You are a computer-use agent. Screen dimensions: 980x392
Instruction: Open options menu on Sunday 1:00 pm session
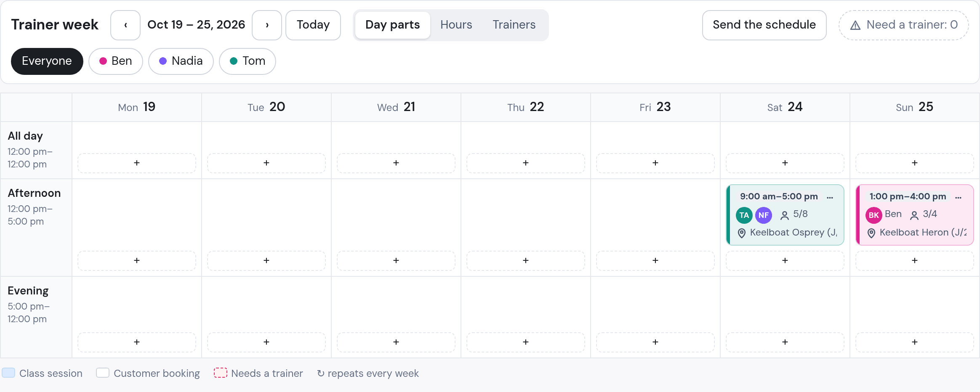pyautogui.click(x=959, y=197)
